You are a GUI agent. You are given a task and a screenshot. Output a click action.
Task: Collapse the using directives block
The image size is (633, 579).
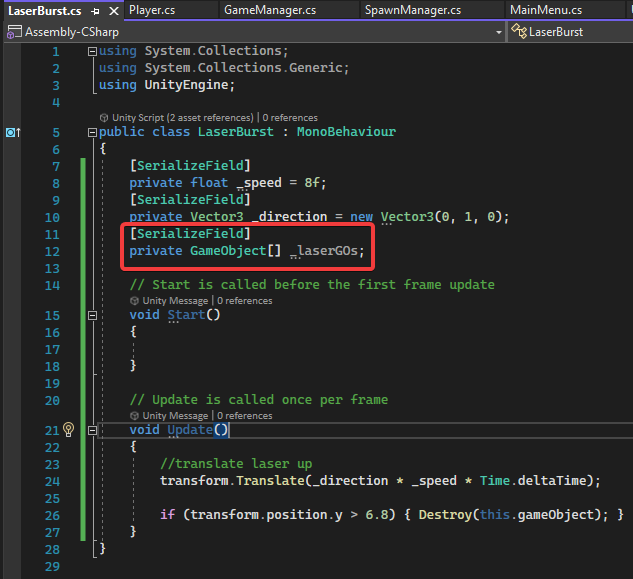92,51
